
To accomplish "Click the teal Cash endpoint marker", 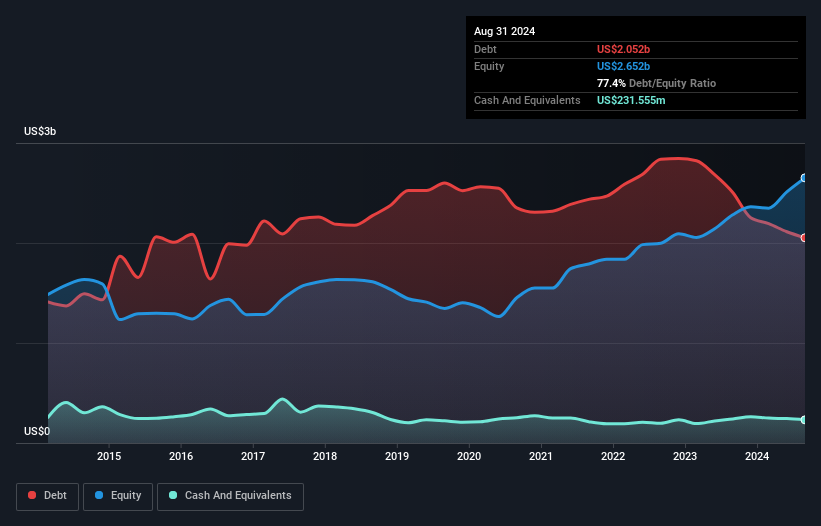I will [804, 420].
